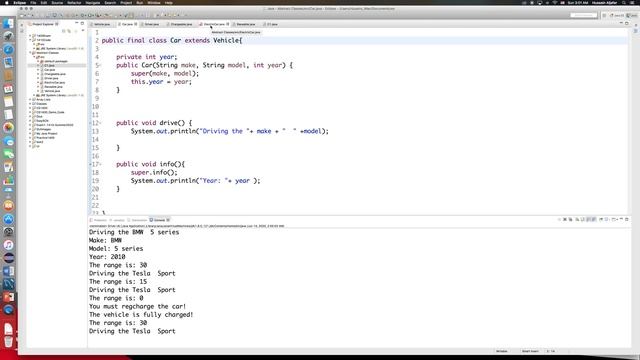The height and width of the screenshot is (360, 640).
Task: Click the Quick Access search field
Action: 583,15
